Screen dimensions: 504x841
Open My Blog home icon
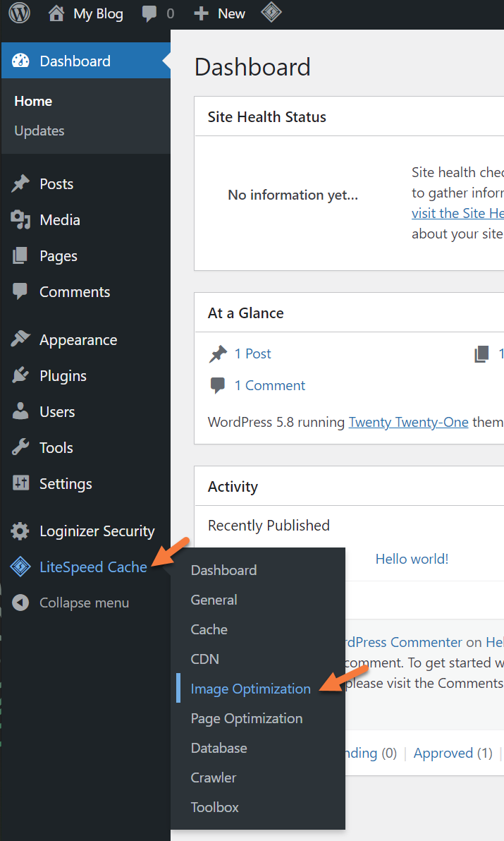(58, 13)
